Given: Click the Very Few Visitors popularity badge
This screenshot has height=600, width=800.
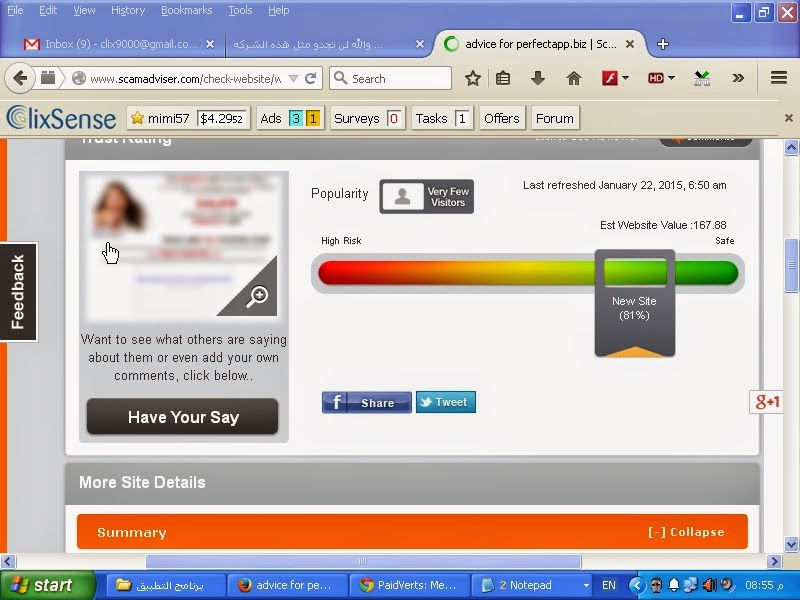Looking at the screenshot, I should click(427, 196).
